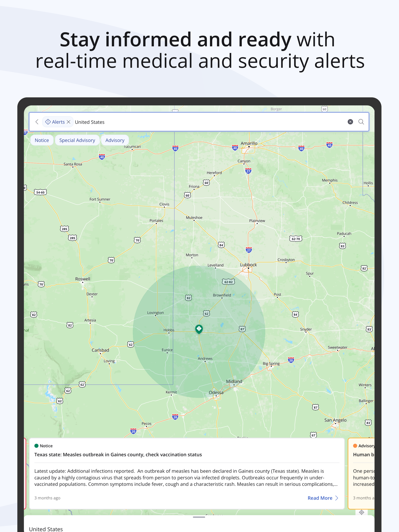
Task: Tap the bottom sheet drag handle
Action: [199, 517]
